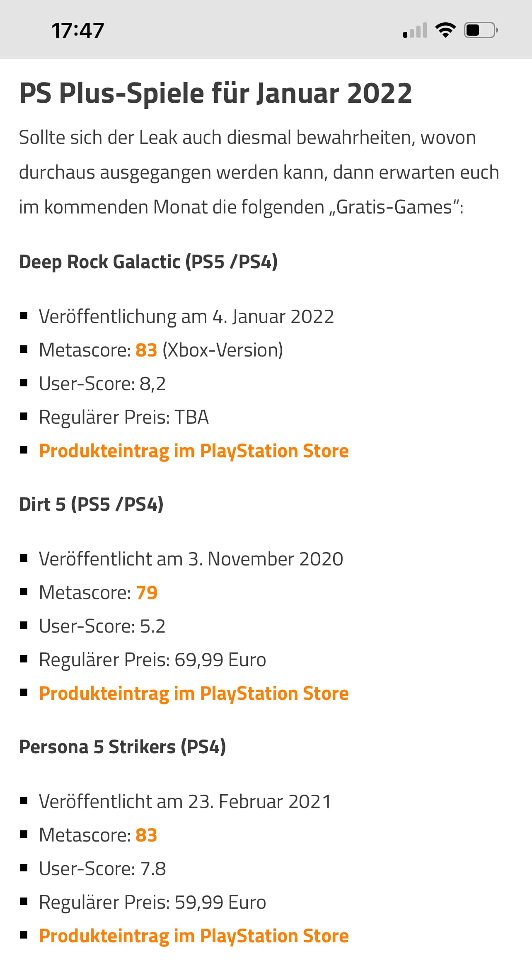This screenshot has height=980, width=532.
Task: Click the orange Metascore 79 for Dirt 5
Action: pos(147,593)
